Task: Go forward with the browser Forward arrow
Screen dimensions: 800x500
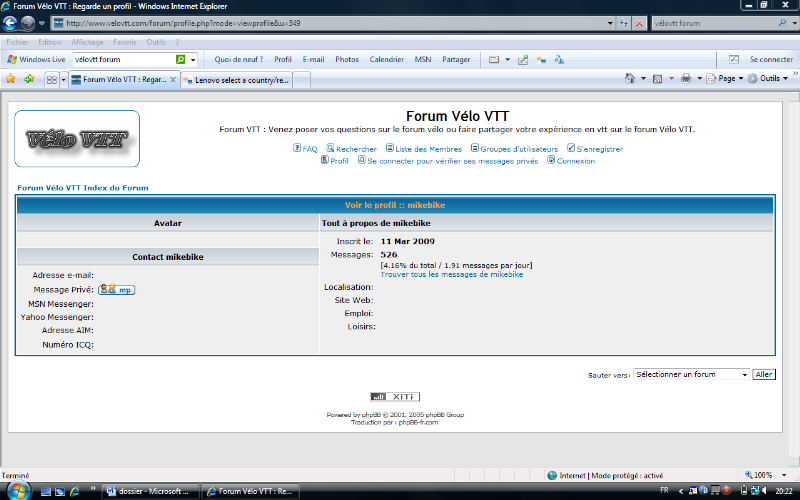Action: click(x=28, y=23)
